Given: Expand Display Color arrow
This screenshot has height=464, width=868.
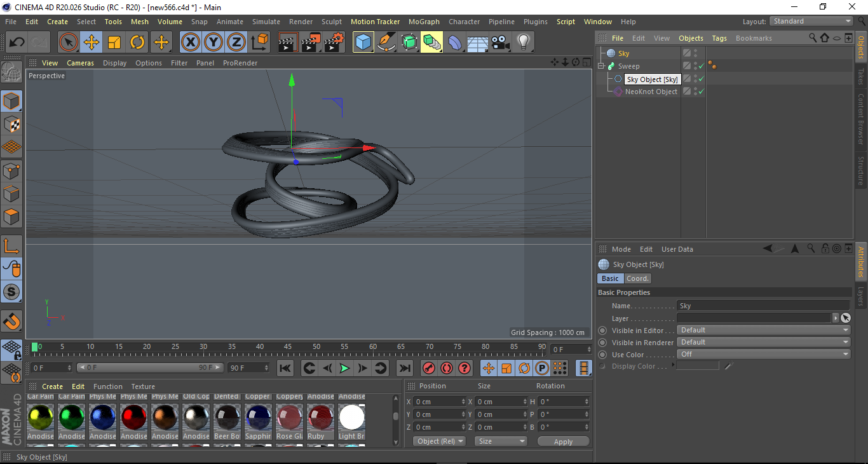Looking at the screenshot, I should coord(673,365).
